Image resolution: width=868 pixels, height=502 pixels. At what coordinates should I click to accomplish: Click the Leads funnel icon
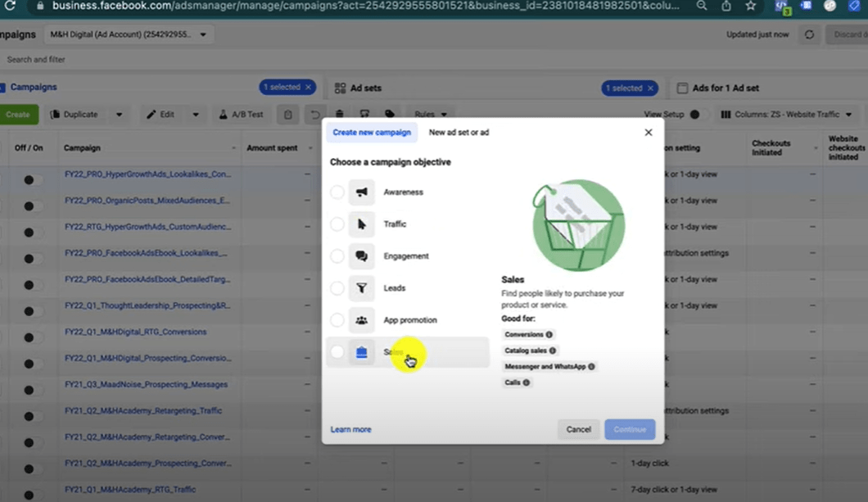pos(361,287)
